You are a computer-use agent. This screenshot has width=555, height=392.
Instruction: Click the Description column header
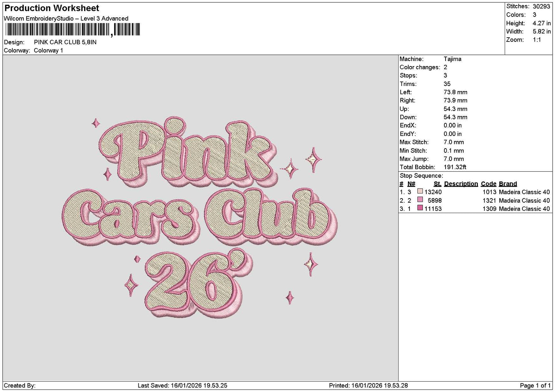461,184
